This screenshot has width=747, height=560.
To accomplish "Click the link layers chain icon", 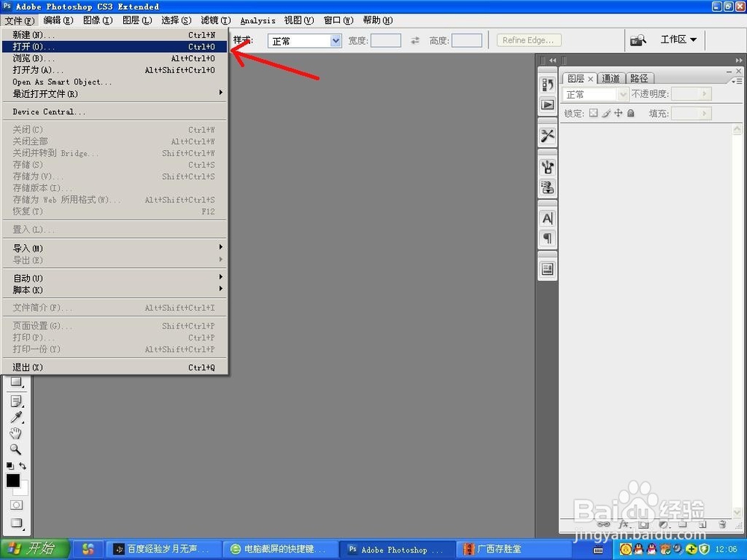I will click(603, 524).
